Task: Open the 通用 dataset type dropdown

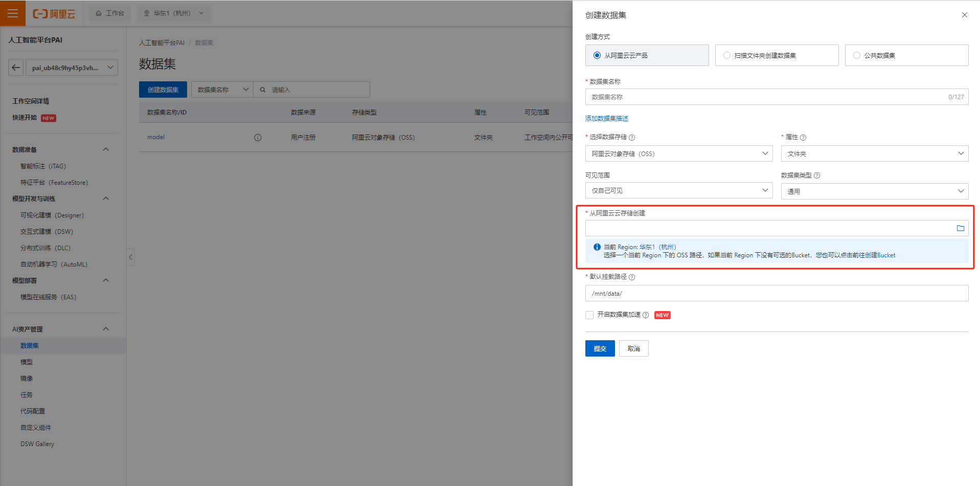Action: point(875,191)
